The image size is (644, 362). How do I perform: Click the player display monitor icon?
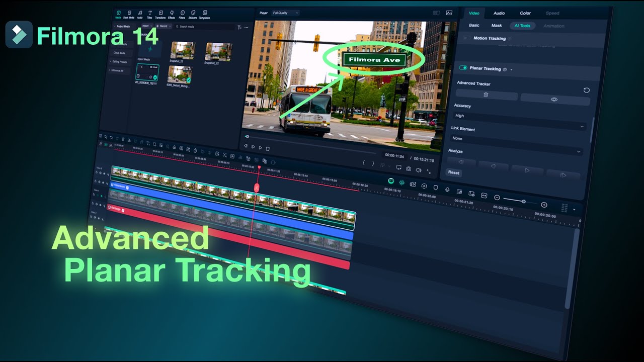[x=399, y=167]
